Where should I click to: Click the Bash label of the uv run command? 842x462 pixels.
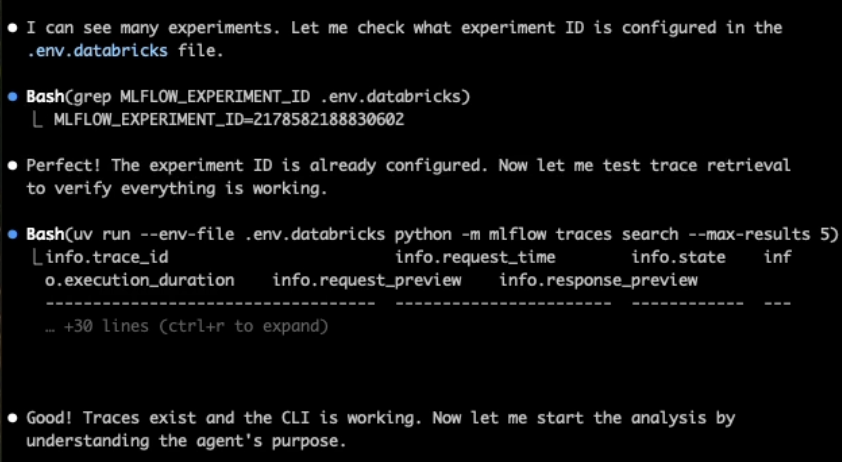coord(45,235)
